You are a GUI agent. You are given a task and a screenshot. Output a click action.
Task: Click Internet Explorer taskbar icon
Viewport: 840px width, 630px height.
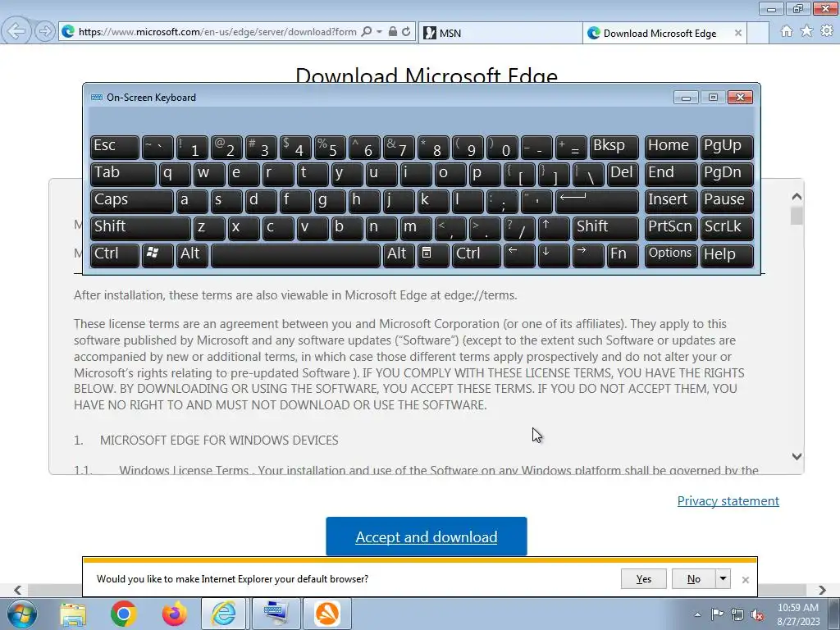(x=223, y=614)
